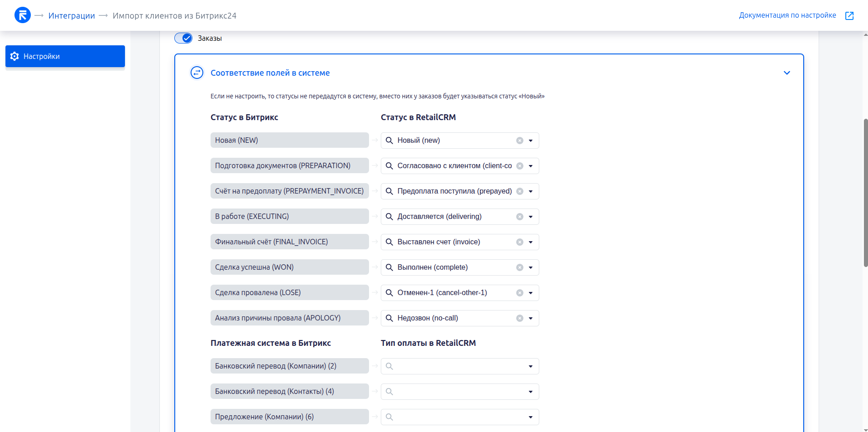This screenshot has width=868, height=432.
Task: Open the RetailCRM home logo
Action: [23, 15]
